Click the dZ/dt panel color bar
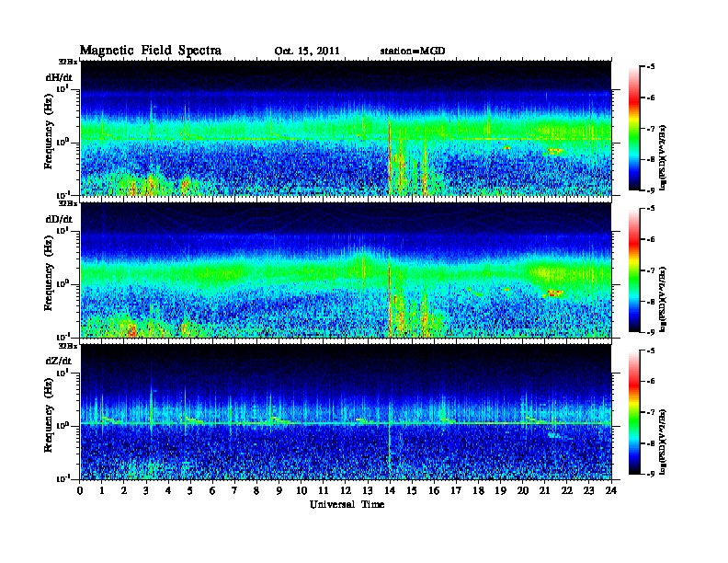728x563 pixels. (634, 412)
